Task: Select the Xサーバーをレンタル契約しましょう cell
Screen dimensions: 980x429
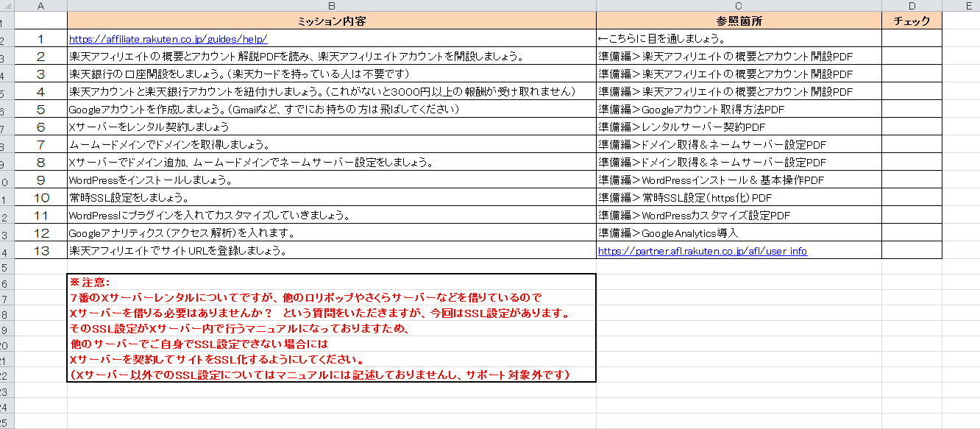Action: click(x=331, y=127)
